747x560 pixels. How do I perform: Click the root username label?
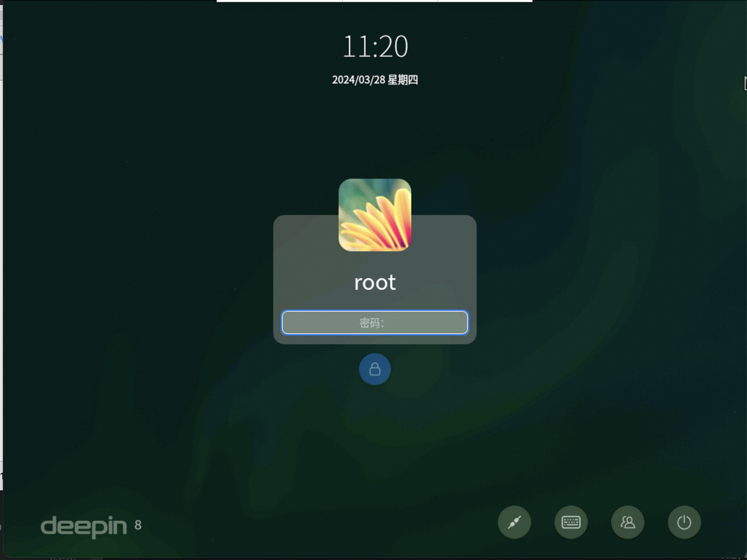click(375, 283)
